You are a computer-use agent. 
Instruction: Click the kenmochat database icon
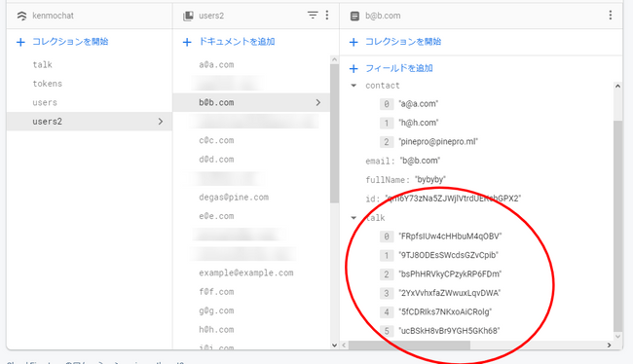(x=21, y=16)
